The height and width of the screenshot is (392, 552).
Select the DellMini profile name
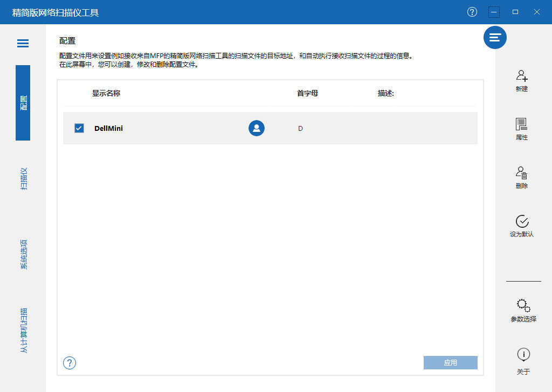(x=108, y=128)
